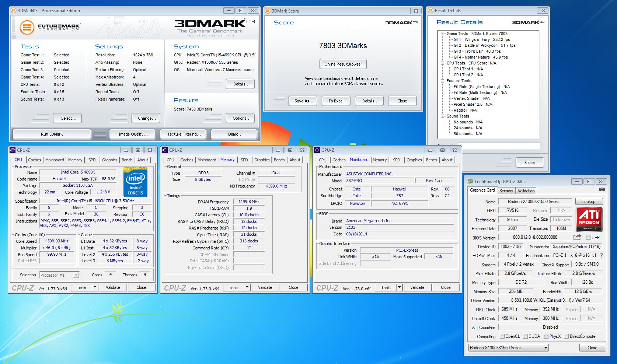Collapse the Sound Tests tree node
This screenshot has height=364, width=617.
[442, 116]
